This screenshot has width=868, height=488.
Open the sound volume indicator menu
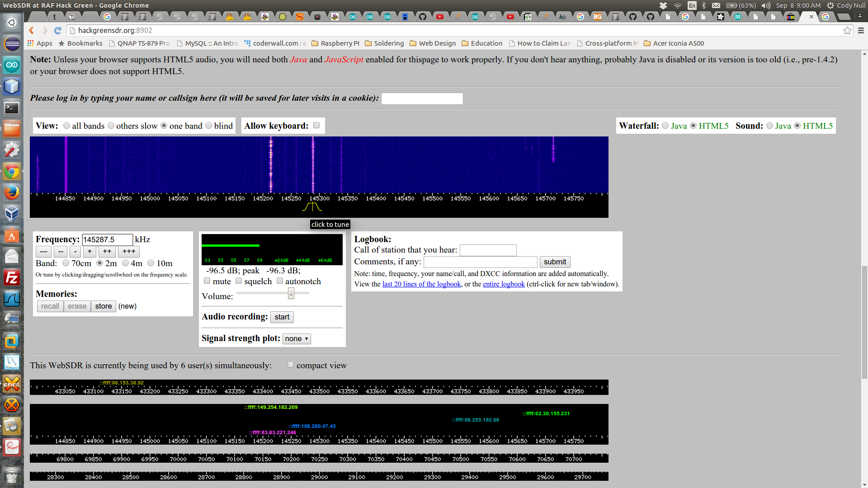pos(766,5)
